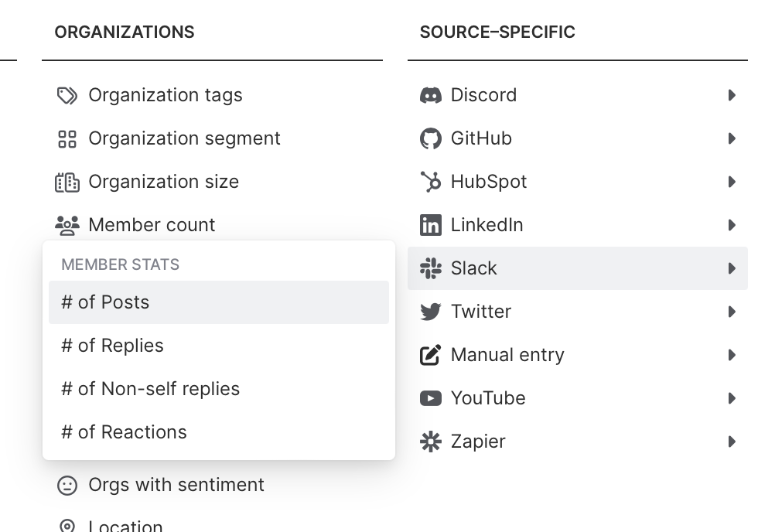Select the Organization size filter

coord(163,182)
